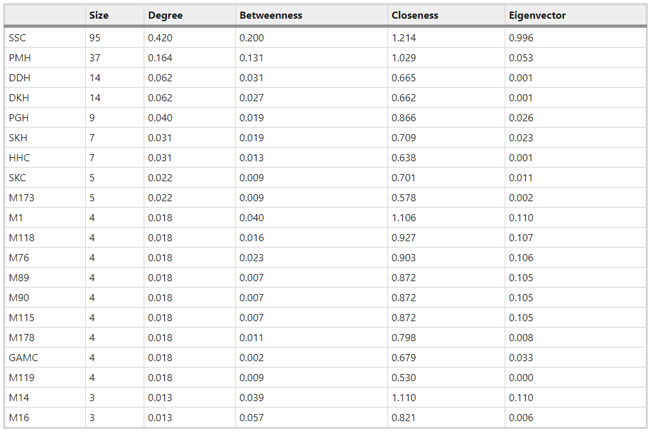The width and height of the screenshot is (650, 434).
Task: Click the Size column header
Action: coord(99,15)
